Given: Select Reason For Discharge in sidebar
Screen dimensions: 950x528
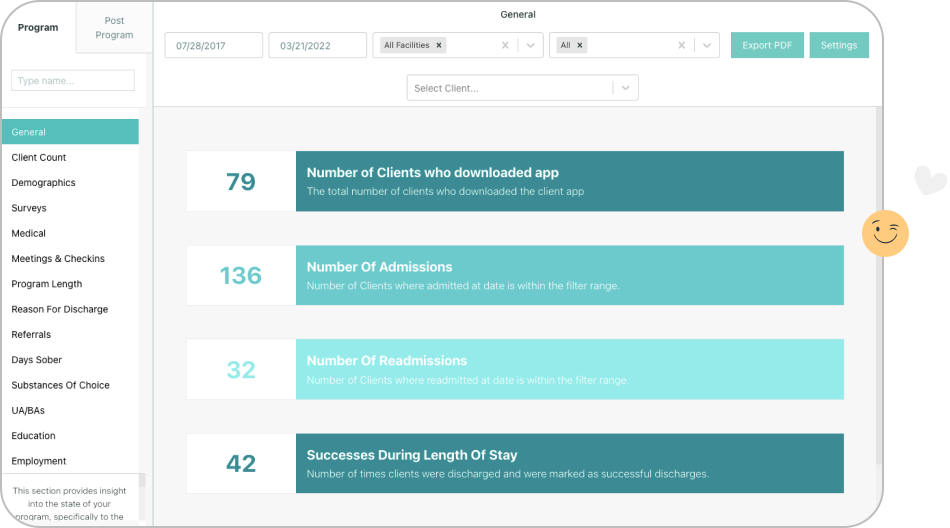Looking at the screenshot, I should pyautogui.click(x=60, y=310).
